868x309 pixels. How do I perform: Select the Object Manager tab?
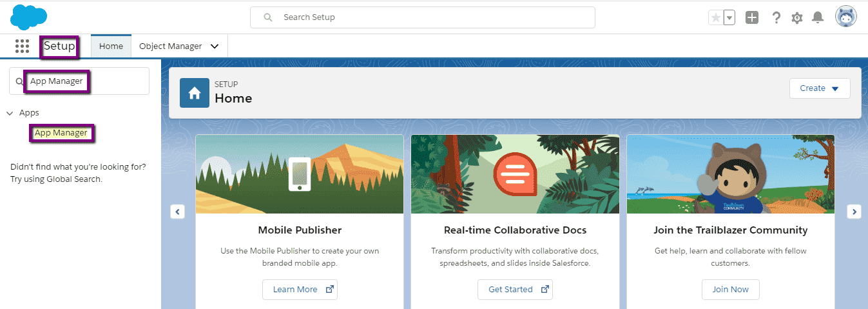[171, 46]
